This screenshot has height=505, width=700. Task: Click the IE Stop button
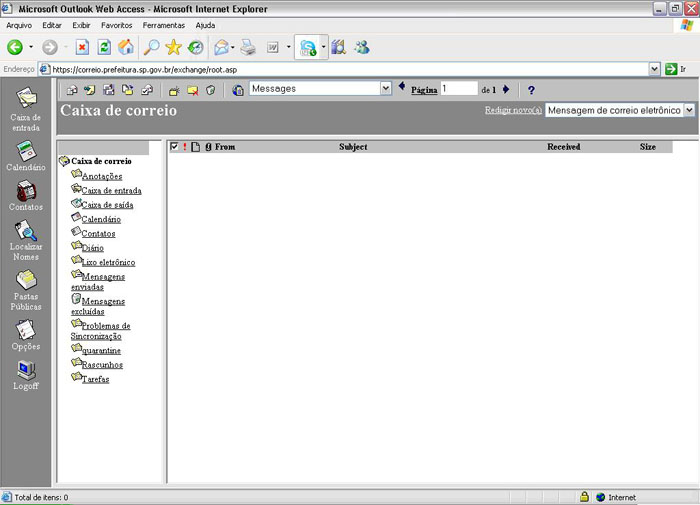[82, 47]
